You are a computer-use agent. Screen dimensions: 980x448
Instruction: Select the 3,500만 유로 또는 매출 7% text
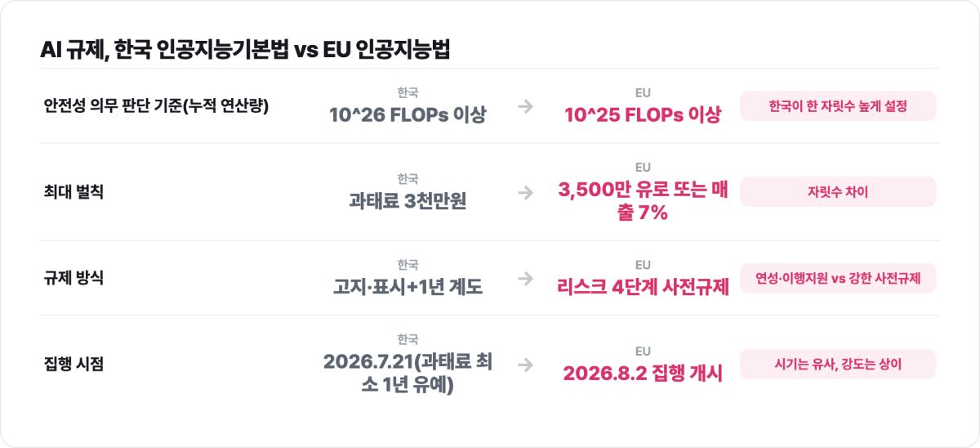click(643, 201)
